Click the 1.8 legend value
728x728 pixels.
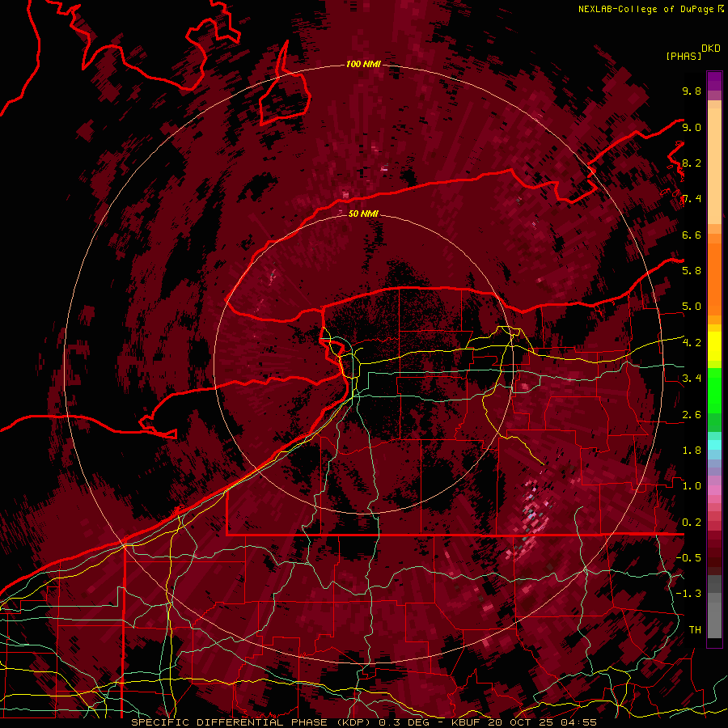tap(692, 451)
